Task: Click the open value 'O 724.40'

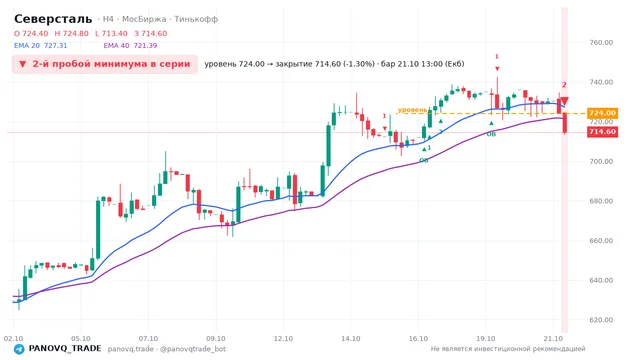Action: (31, 33)
